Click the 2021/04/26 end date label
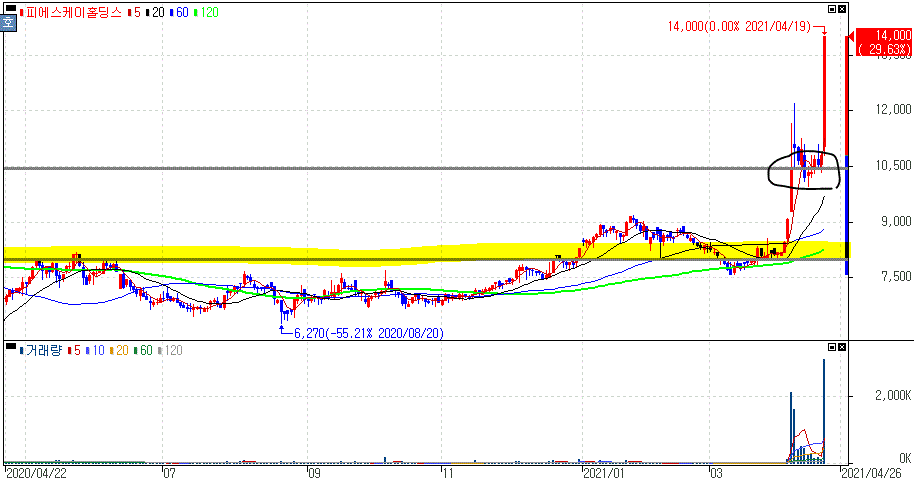 pyautogui.click(x=871, y=472)
